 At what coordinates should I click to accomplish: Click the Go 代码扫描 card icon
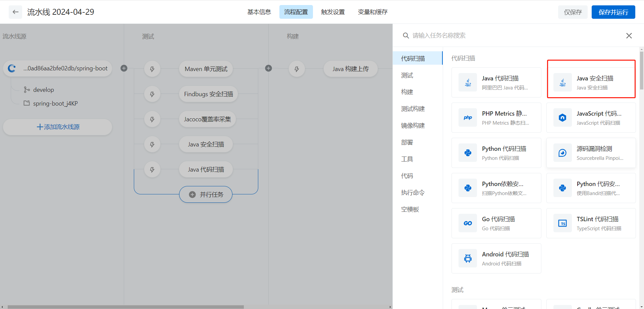pos(468,223)
